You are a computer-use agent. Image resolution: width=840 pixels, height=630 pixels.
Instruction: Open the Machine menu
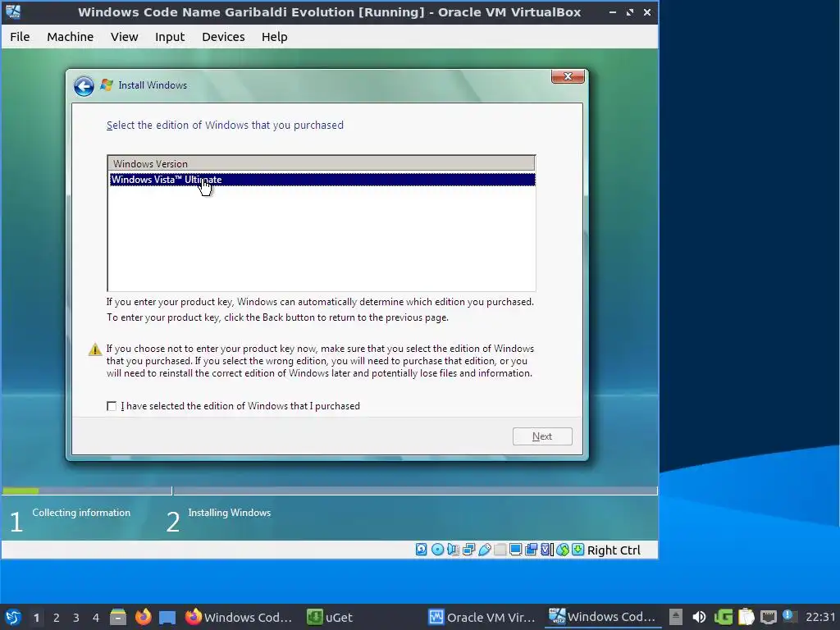point(71,36)
